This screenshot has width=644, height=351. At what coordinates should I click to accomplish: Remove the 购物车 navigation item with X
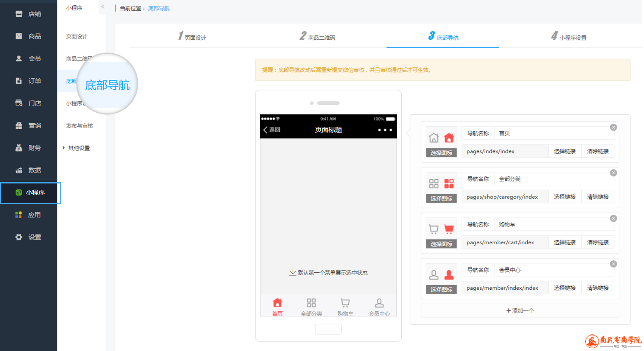(613, 219)
